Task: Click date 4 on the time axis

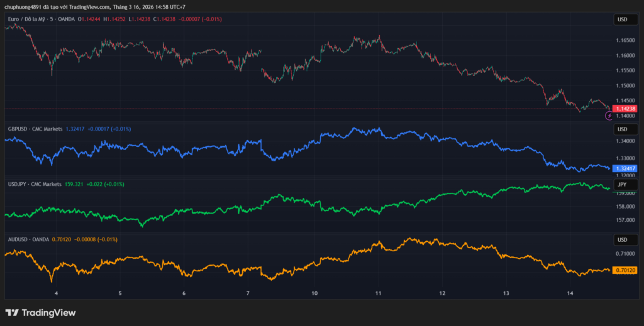Action: pos(57,293)
